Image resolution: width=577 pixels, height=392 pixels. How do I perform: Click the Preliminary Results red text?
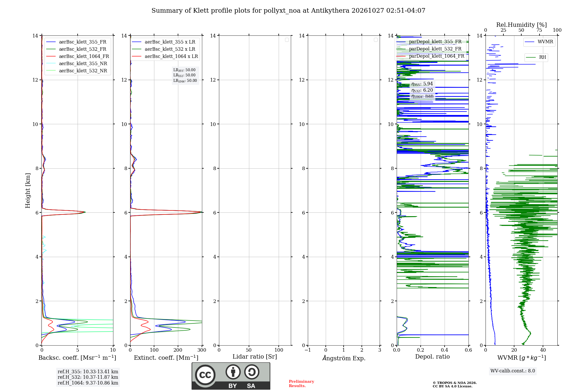(x=301, y=384)
